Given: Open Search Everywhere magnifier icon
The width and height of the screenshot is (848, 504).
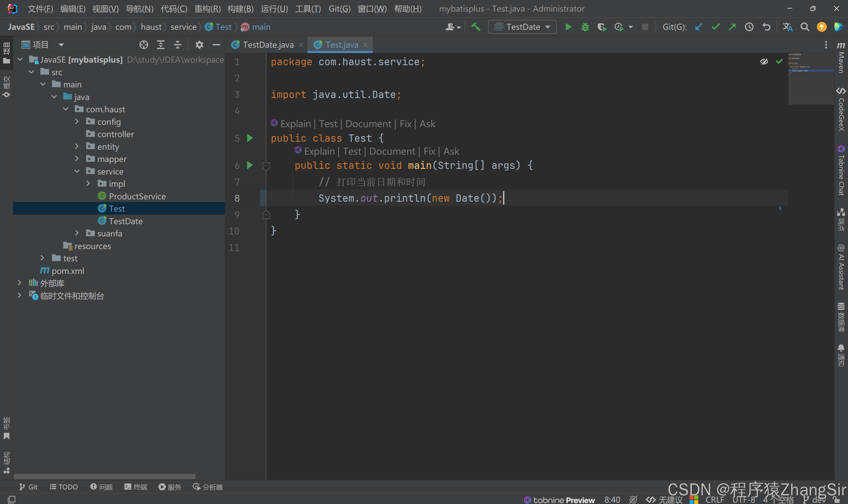Looking at the screenshot, I should 805,27.
